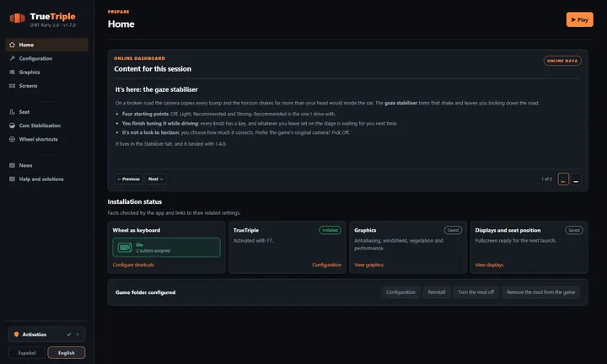Click 'It's here: the gaze stabiliser' heading
607x364 pixels.
157,89
